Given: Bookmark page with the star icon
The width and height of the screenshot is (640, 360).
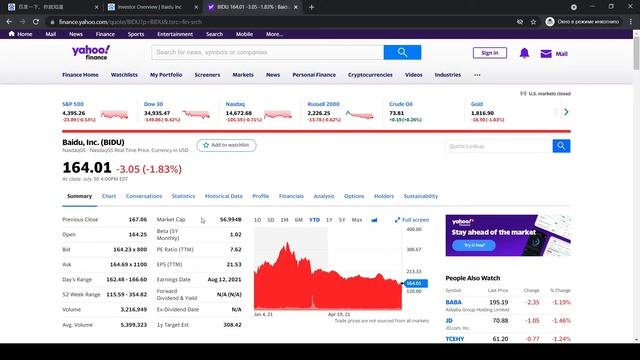Looking at the screenshot, I should 533,22.
